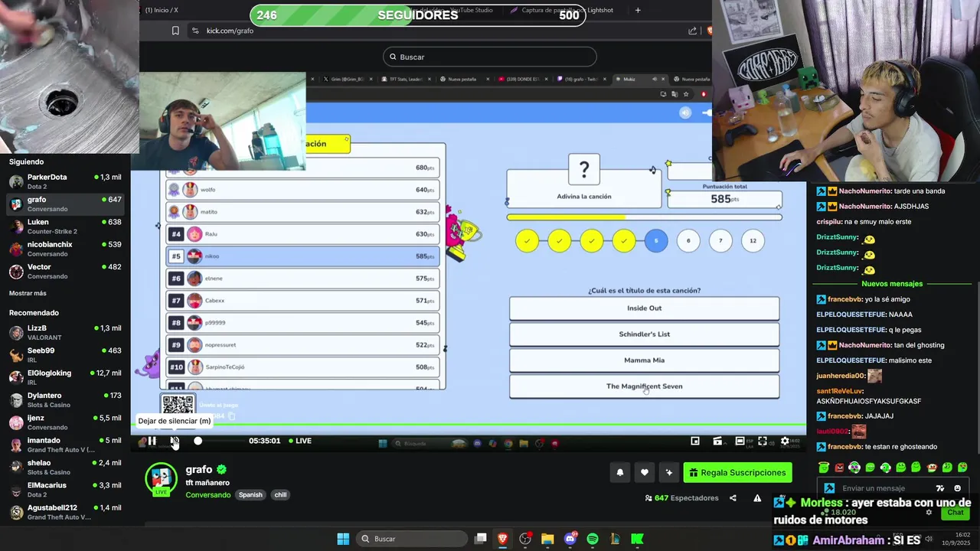Open nicobianchix channel in sidebar
Screen dimensions: 980x551
pyautogui.click(x=65, y=249)
